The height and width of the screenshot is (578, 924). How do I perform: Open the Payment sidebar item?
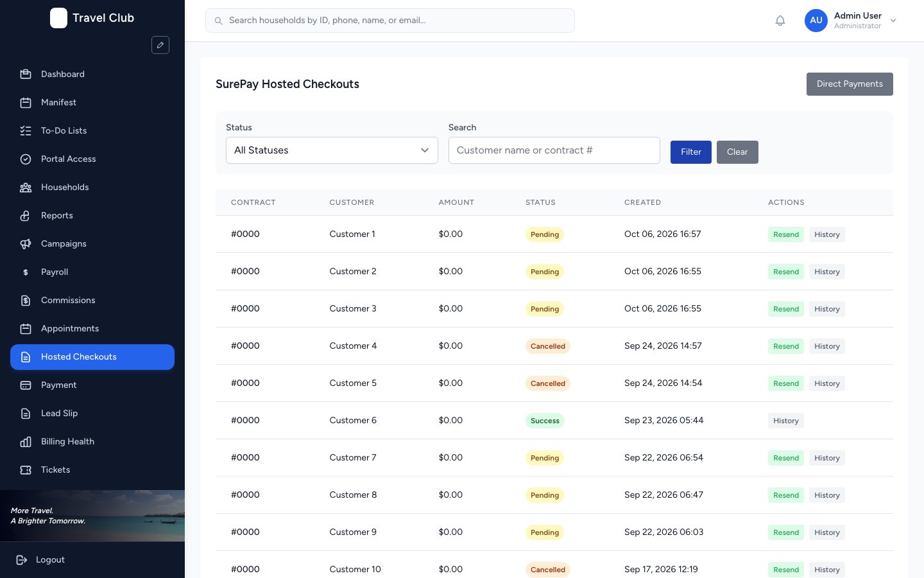point(92,385)
